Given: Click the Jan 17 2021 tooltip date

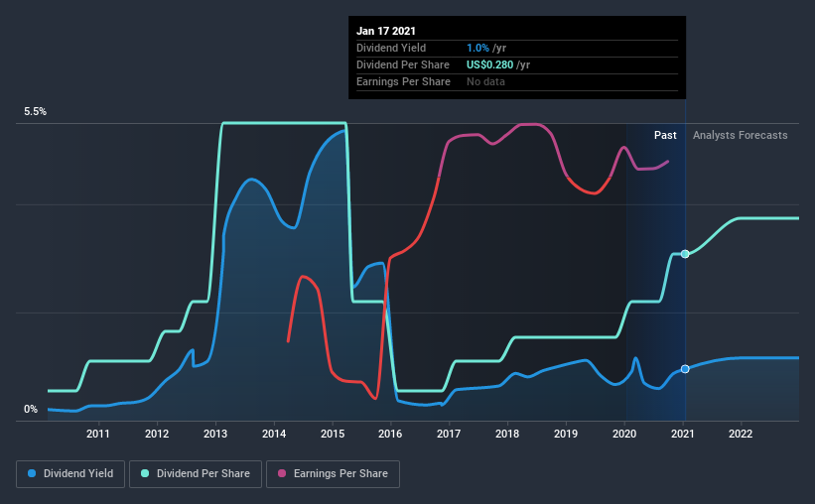Looking at the screenshot, I should pos(386,31).
